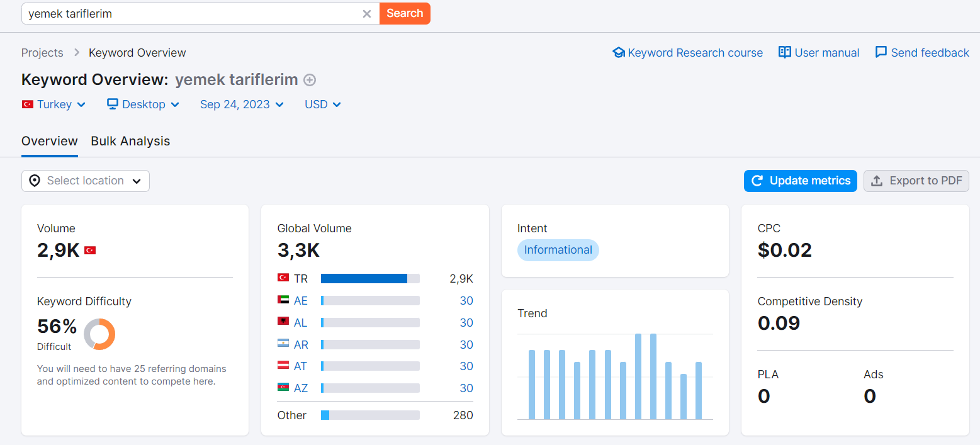Click the AE volume link showing 30
The width and height of the screenshot is (980, 445).
click(x=466, y=301)
